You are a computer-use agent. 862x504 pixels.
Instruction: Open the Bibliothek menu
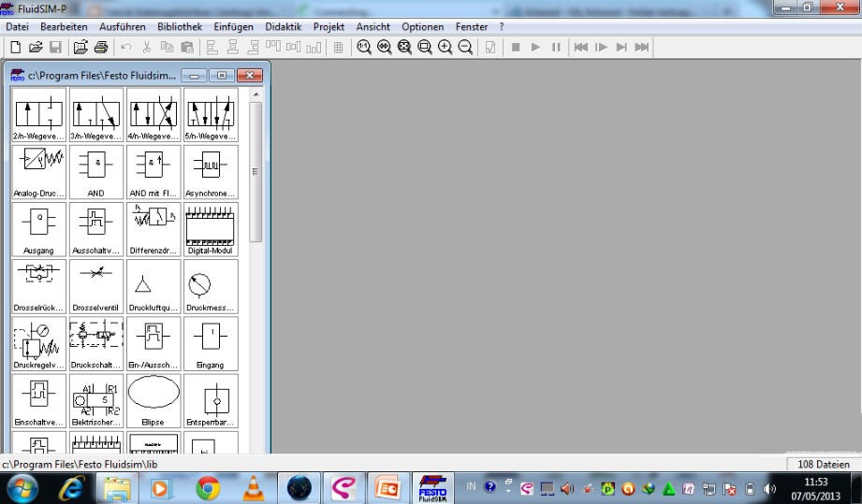pos(180,26)
